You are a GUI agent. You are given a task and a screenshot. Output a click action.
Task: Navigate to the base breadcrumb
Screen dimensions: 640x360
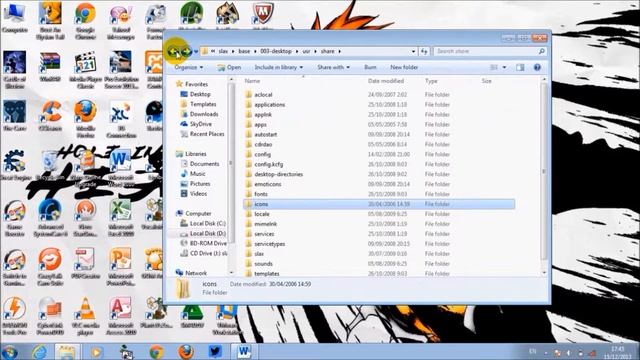click(x=244, y=51)
